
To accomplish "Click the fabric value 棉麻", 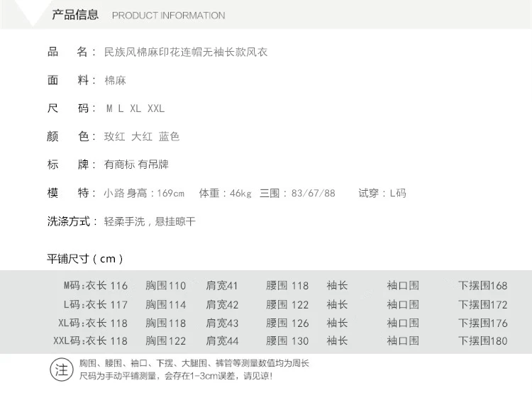I will [x=115, y=80].
